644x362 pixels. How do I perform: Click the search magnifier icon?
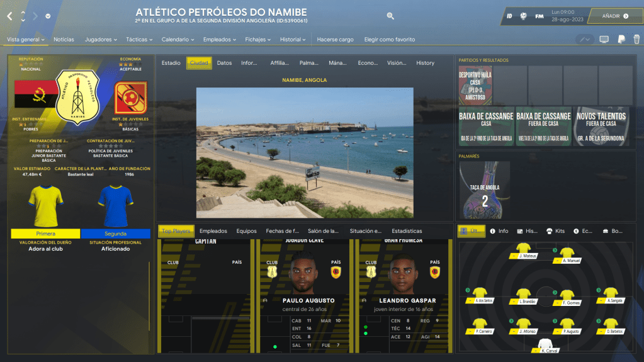pyautogui.click(x=390, y=16)
